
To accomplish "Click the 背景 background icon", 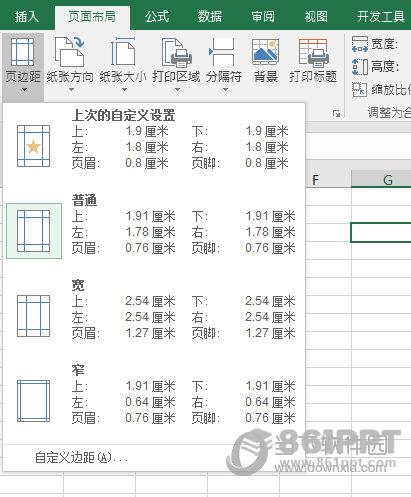I will pyautogui.click(x=265, y=52).
